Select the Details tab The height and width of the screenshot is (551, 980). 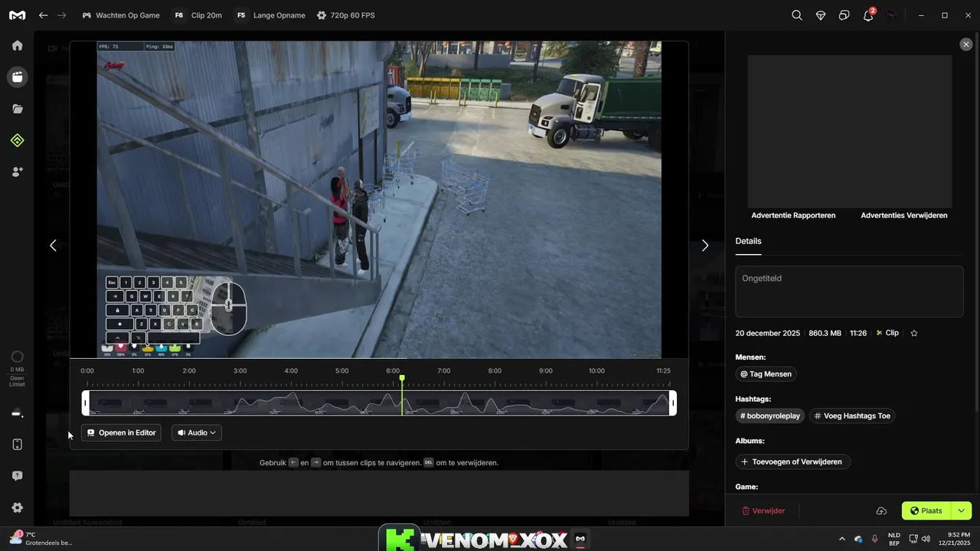click(x=748, y=241)
